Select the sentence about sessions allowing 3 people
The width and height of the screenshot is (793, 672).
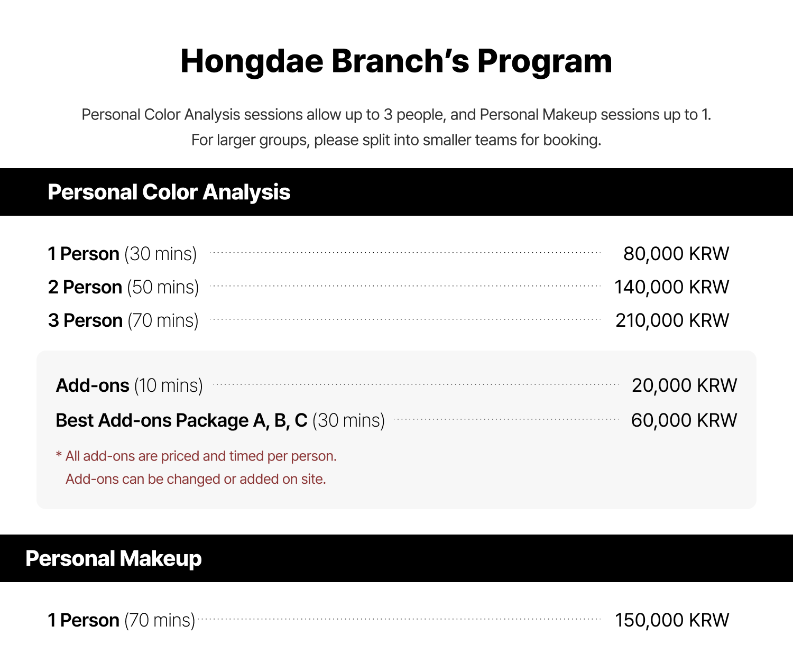click(396, 115)
